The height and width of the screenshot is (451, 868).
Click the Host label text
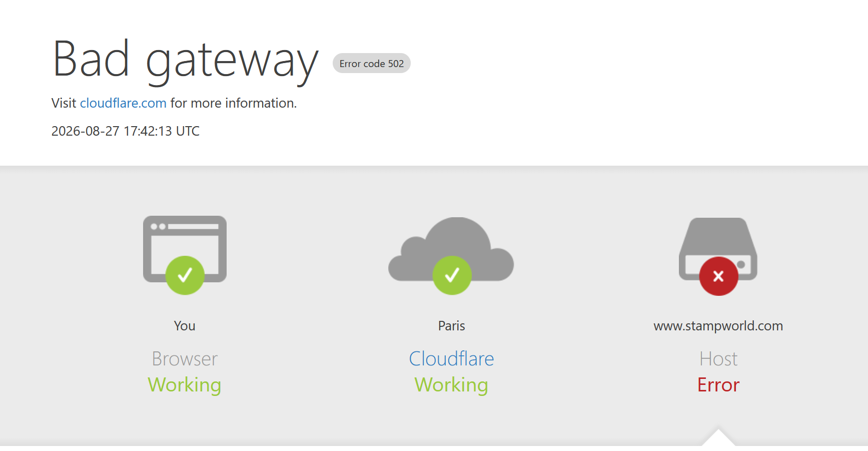[718, 359]
